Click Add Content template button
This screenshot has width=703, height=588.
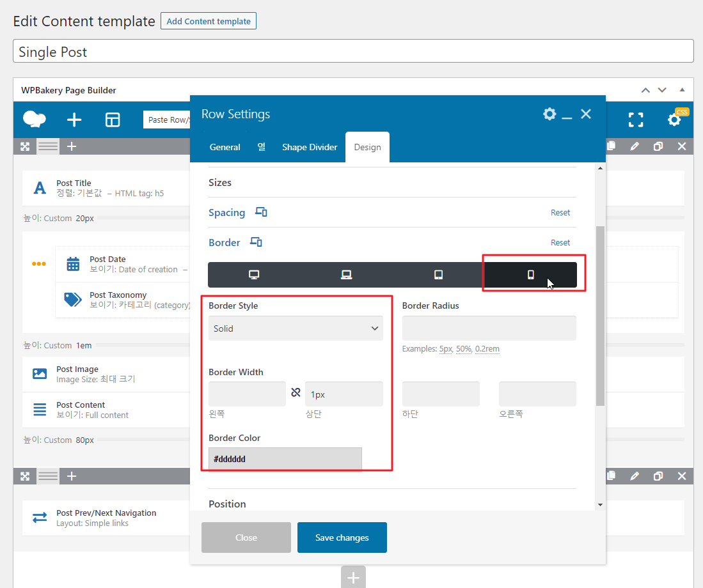pos(209,21)
